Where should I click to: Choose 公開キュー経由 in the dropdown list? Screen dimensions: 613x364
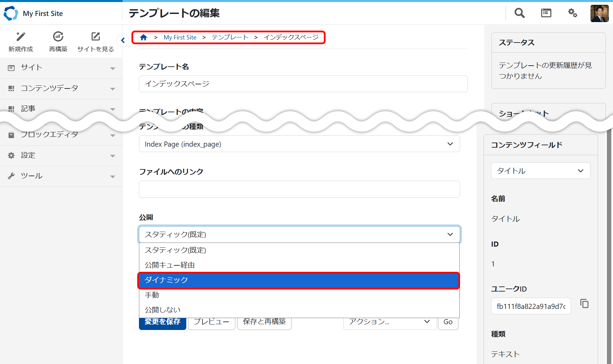pyautogui.click(x=299, y=265)
